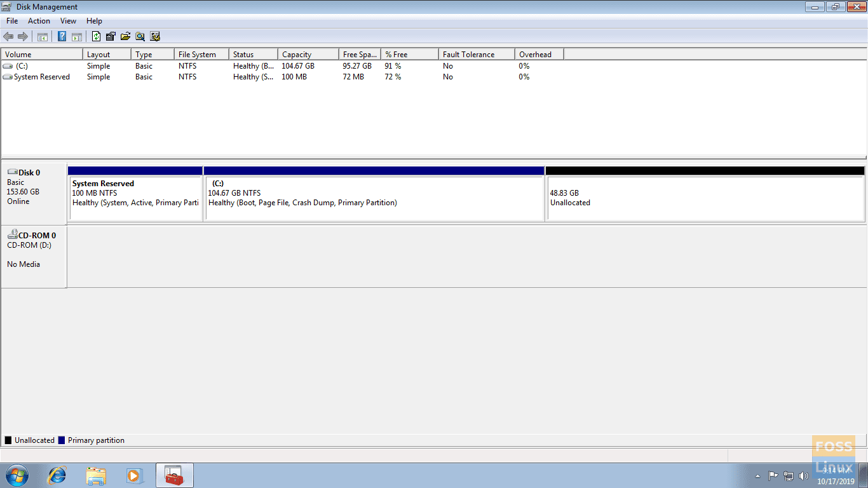This screenshot has height=488, width=868.
Task: Open the File menu
Action: (12, 21)
